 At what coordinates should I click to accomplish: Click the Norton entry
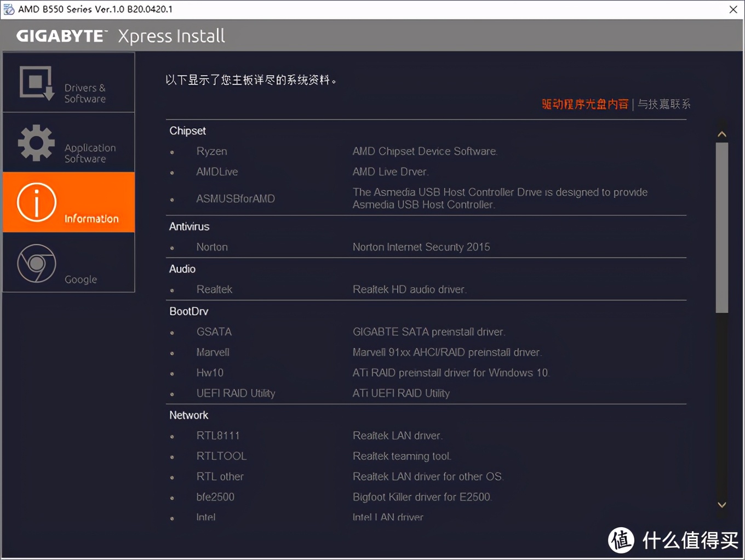[x=212, y=247]
